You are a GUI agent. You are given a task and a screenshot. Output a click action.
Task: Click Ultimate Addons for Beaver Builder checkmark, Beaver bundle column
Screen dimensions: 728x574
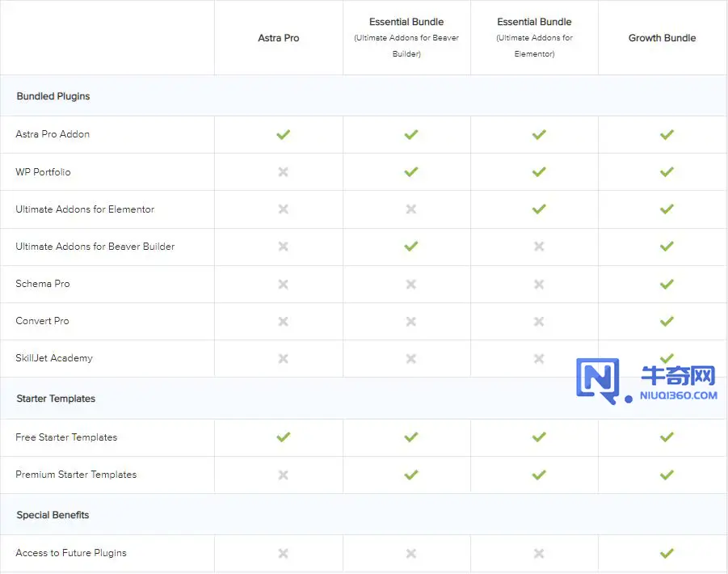click(411, 246)
